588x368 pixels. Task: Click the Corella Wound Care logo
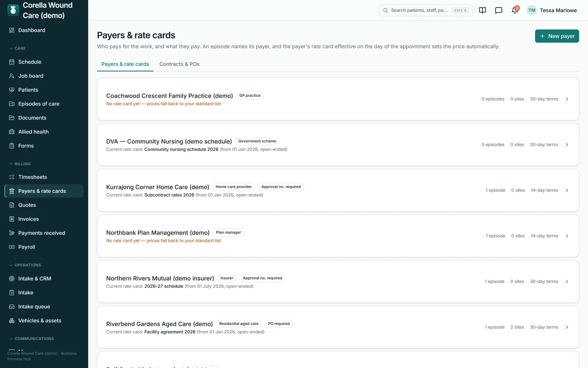click(x=13, y=10)
